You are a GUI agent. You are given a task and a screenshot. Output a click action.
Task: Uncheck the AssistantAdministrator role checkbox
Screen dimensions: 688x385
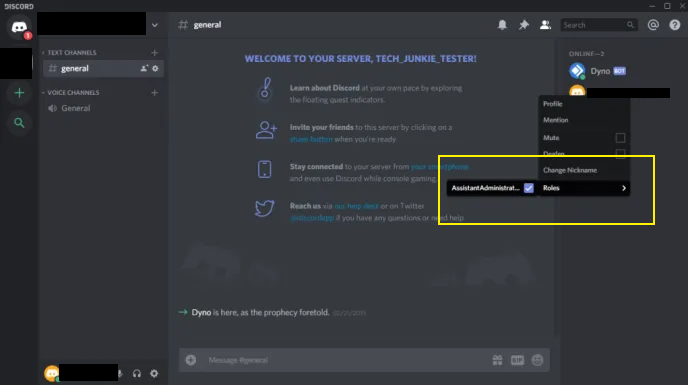(x=528, y=188)
